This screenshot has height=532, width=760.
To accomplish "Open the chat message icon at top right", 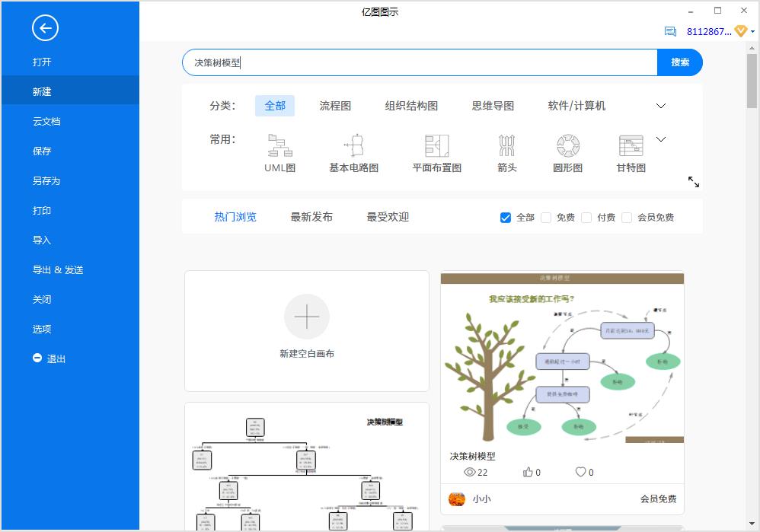I will (x=671, y=31).
